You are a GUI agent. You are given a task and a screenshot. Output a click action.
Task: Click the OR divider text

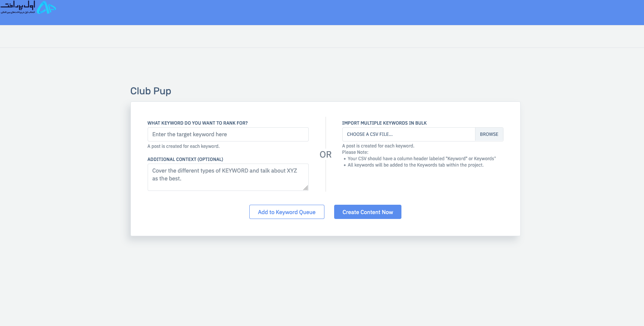326,155
